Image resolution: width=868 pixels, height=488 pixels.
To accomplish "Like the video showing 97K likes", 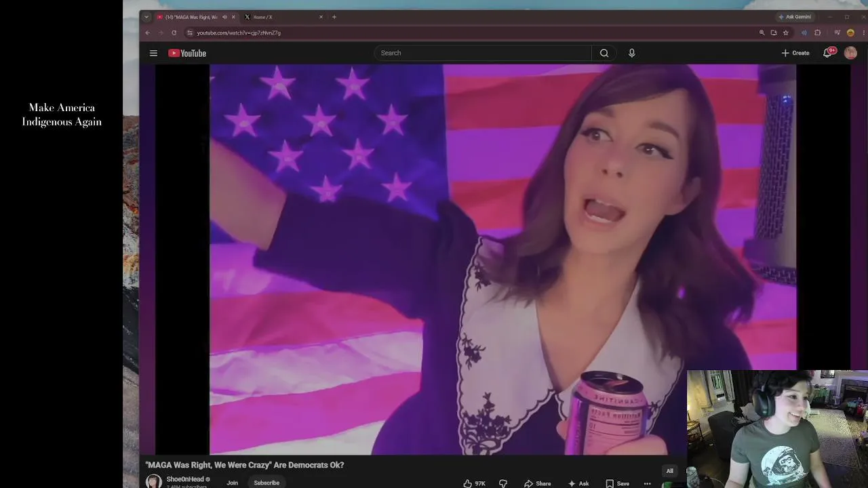I will click(475, 483).
